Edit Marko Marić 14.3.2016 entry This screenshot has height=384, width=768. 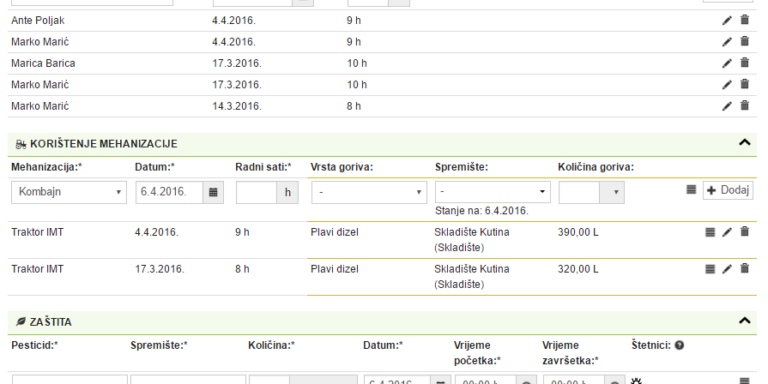click(x=727, y=106)
